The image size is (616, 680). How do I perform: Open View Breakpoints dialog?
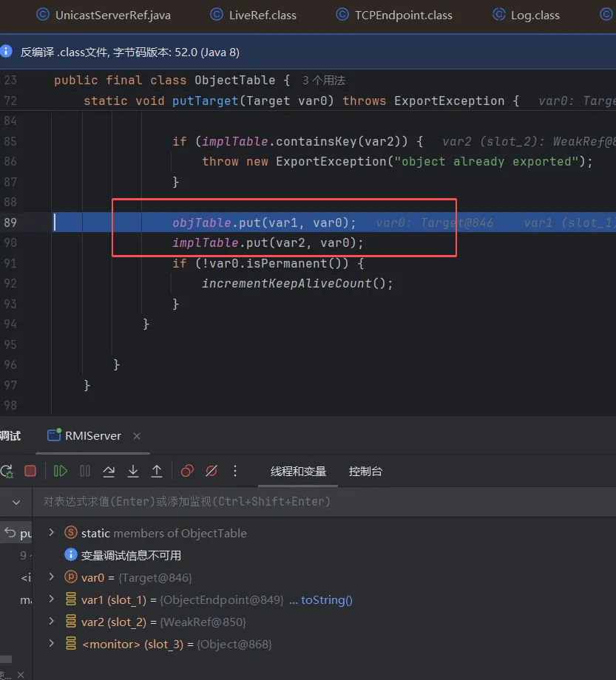pos(187,471)
